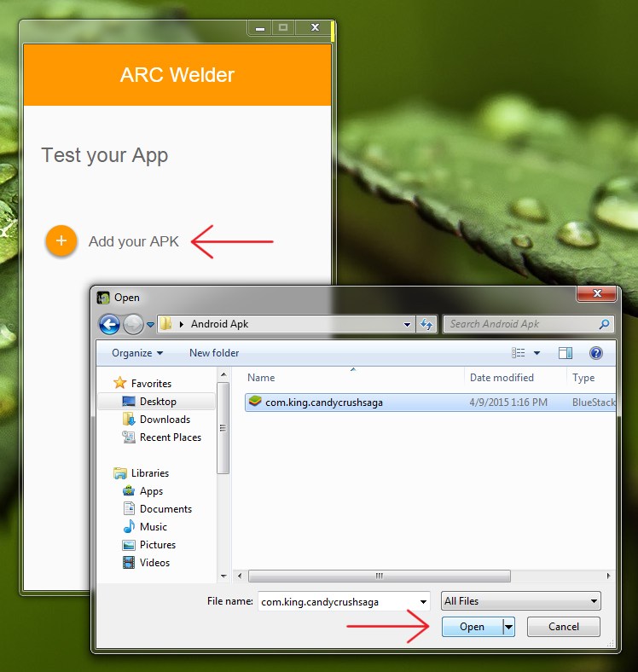Screen dimensions: 638x672
Task: Click the Pictures library icon
Action: tap(129, 545)
